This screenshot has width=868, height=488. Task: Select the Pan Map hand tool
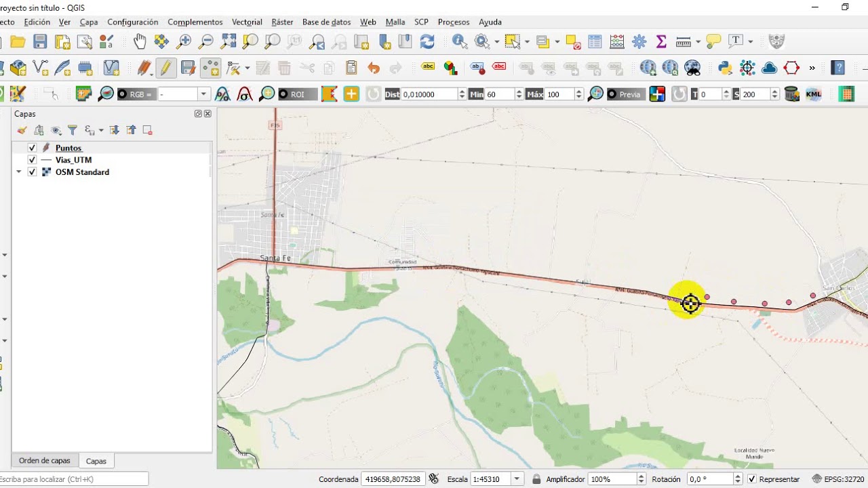140,42
